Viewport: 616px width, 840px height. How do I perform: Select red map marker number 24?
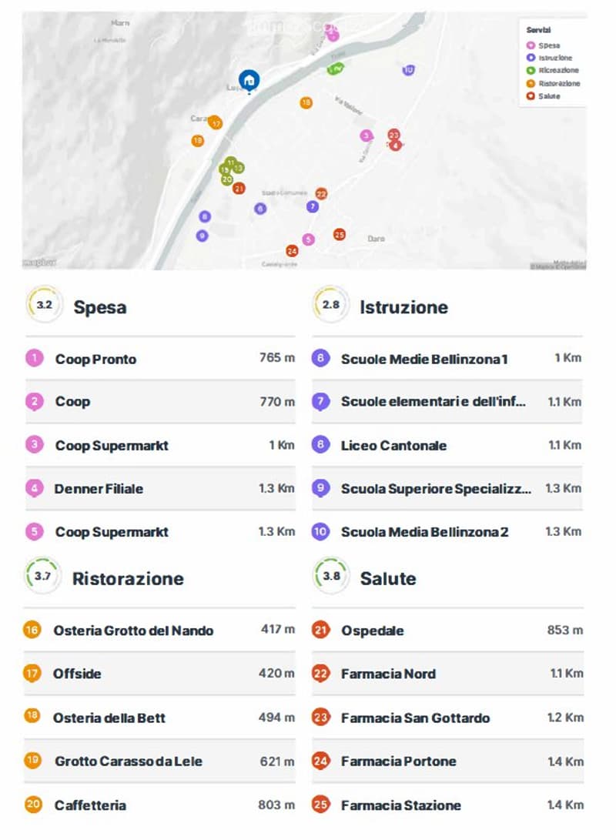pos(291,251)
